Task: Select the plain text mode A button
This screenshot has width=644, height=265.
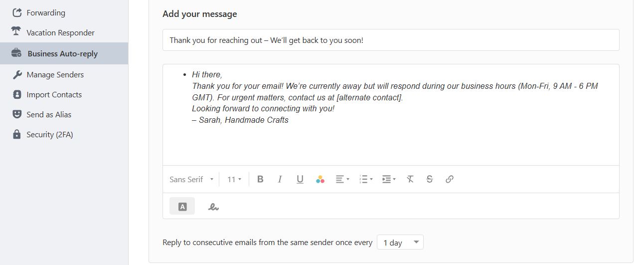Action: [x=182, y=206]
